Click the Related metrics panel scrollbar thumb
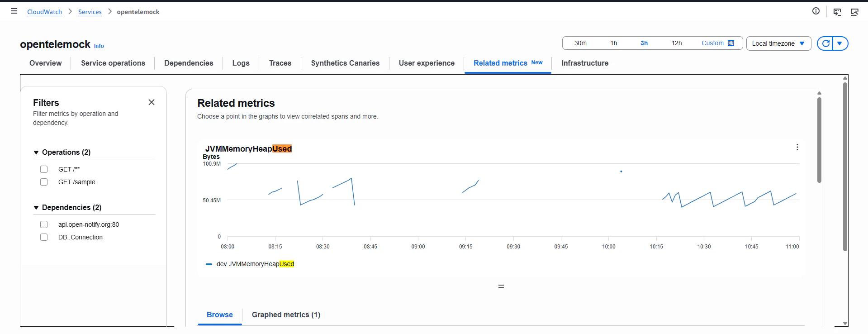This screenshot has width=868, height=334. [x=819, y=140]
